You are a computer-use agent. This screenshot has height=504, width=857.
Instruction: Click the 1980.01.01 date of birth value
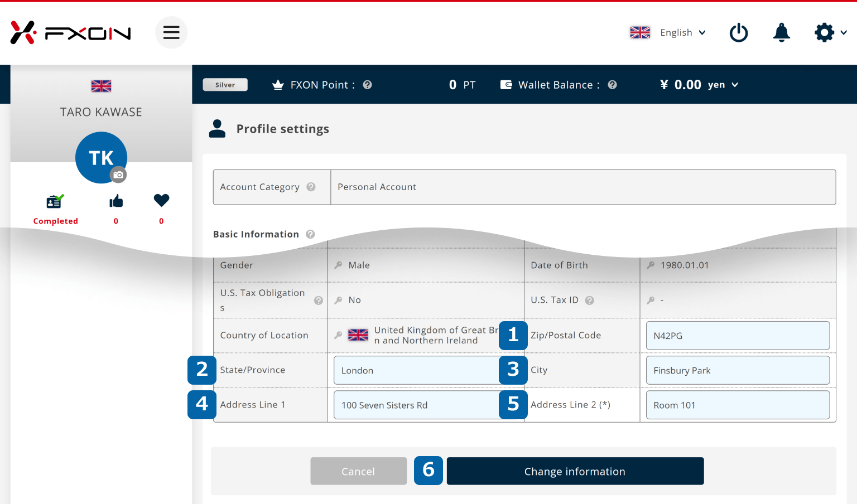coord(685,265)
